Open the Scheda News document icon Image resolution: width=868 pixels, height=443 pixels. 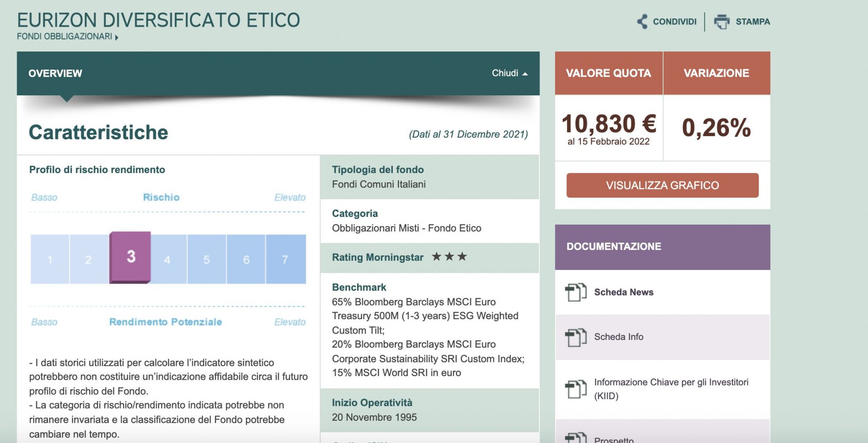[576, 292]
